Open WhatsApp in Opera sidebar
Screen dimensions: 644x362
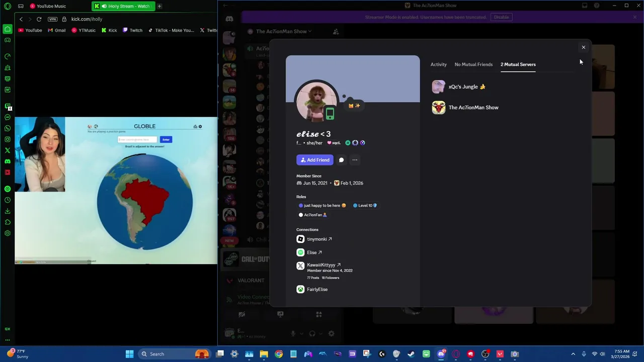pyautogui.click(x=8, y=128)
